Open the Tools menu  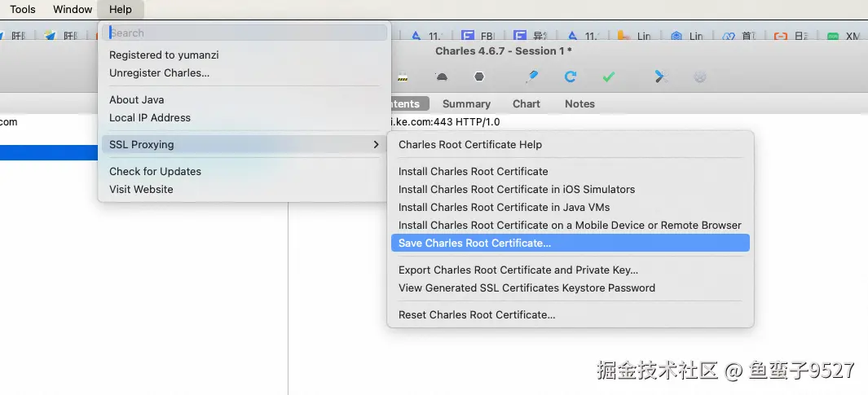pyautogui.click(x=23, y=10)
